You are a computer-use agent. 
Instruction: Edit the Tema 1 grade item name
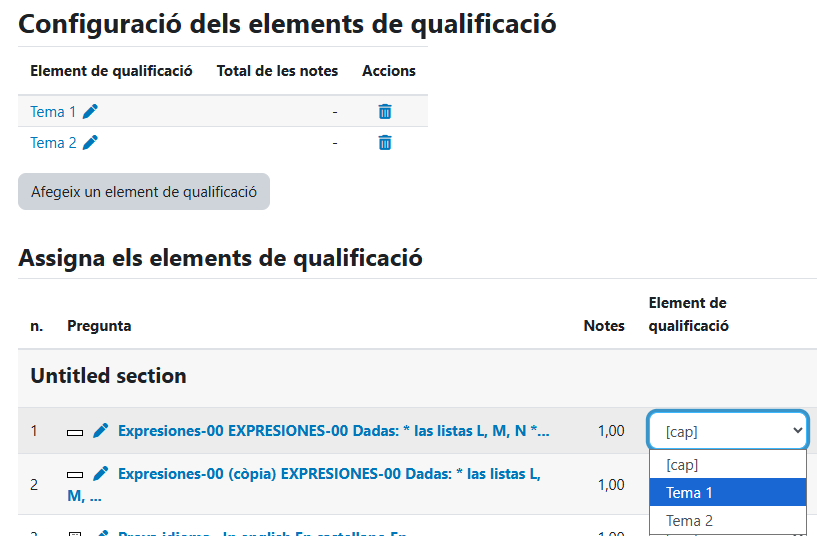tap(91, 112)
